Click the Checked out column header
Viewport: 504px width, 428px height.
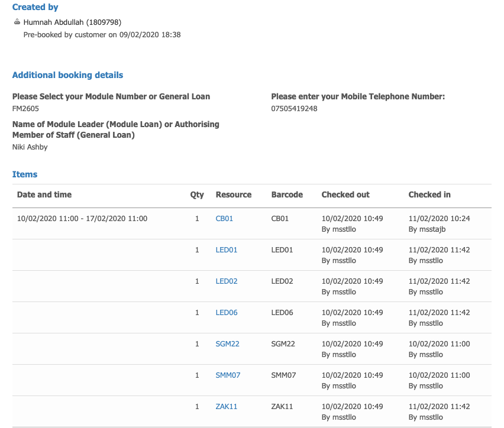click(x=345, y=194)
